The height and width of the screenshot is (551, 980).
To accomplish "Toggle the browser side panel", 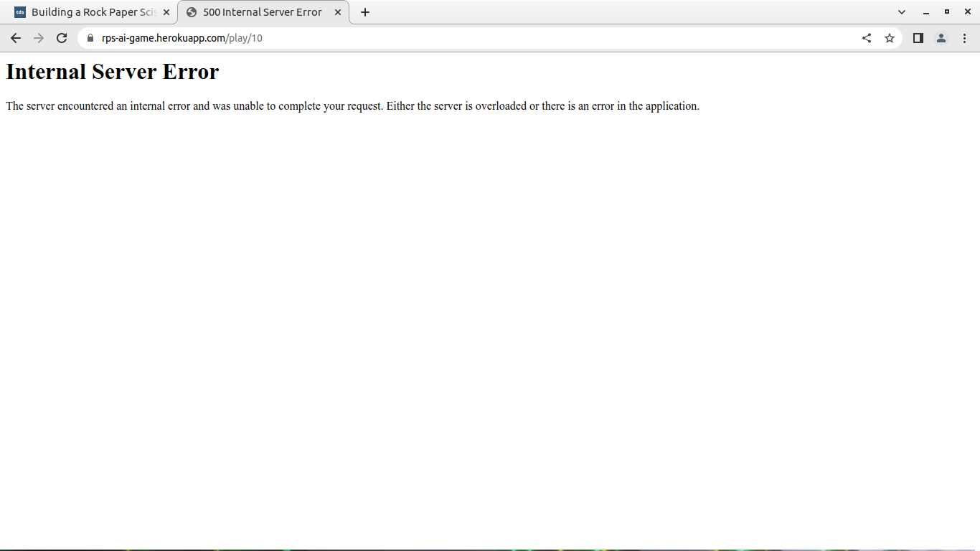I will pos(918,38).
